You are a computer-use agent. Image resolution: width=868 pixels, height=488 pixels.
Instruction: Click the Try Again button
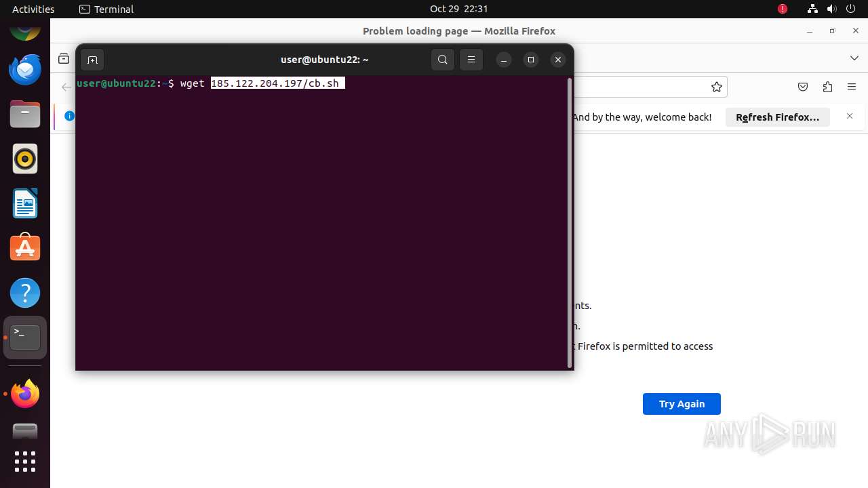pos(682,404)
